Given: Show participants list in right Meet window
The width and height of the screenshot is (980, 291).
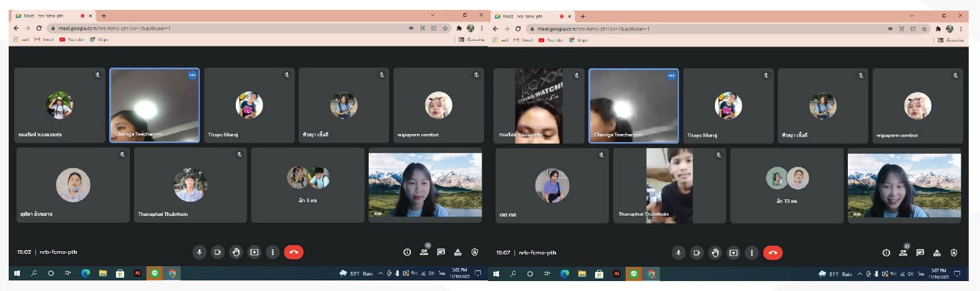Looking at the screenshot, I should click(x=903, y=253).
